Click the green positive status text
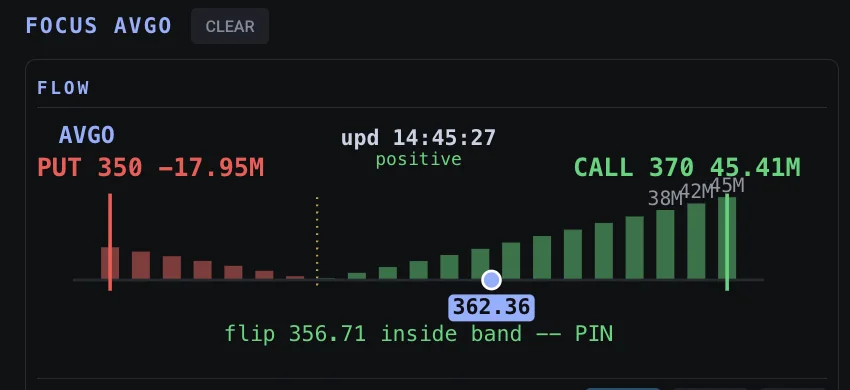Image resolution: width=850 pixels, height=390 pixels. click(x=418, y=159)
